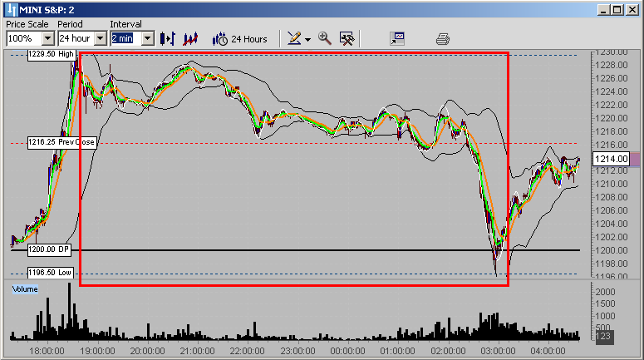Screen dimensions: 644x360
Task: Open drawing tool options arrow beside pencil
Action: pos(307,39)
